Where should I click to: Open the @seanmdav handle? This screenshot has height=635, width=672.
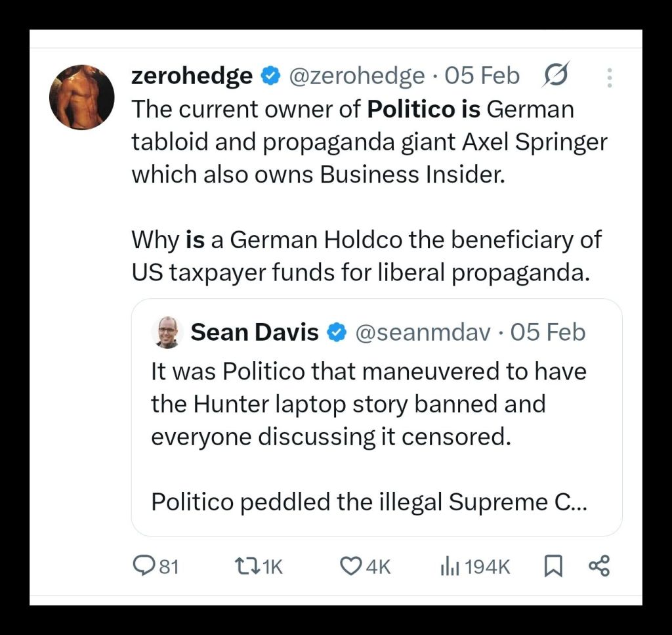coord(422,333)
